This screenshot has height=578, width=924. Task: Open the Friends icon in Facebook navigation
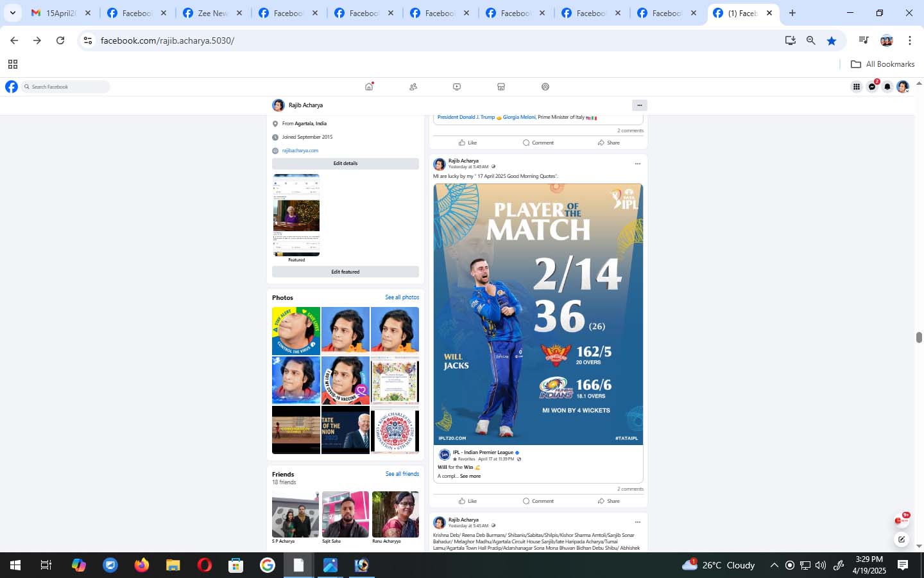(413, 87)
